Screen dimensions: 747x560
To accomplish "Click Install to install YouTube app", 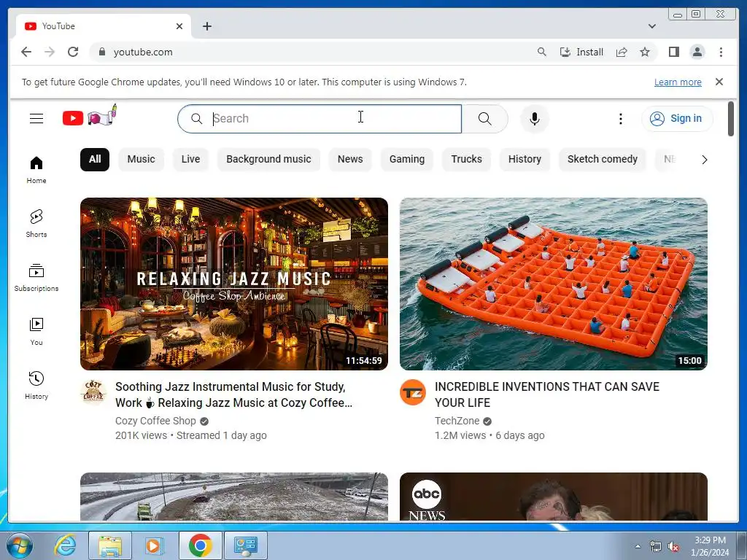I will 581,52.
